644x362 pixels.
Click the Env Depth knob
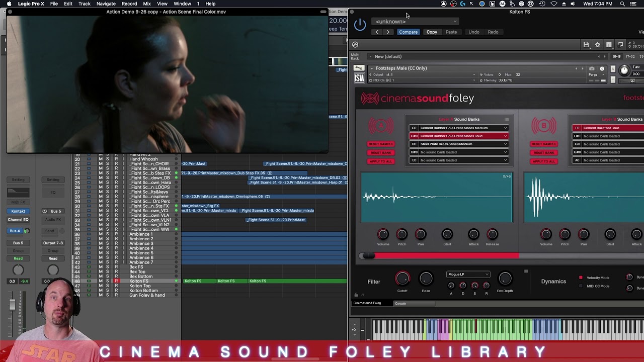[x=505, y=279]
